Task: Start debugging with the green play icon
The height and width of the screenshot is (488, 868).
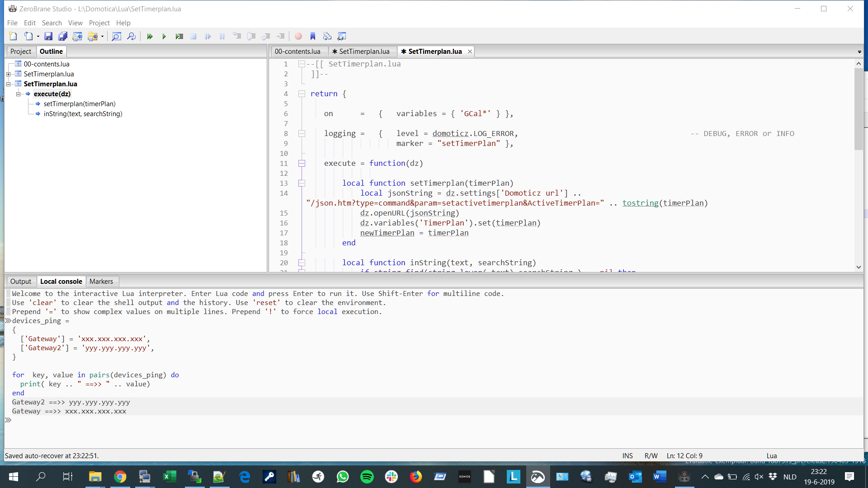Action: point(165,36)
